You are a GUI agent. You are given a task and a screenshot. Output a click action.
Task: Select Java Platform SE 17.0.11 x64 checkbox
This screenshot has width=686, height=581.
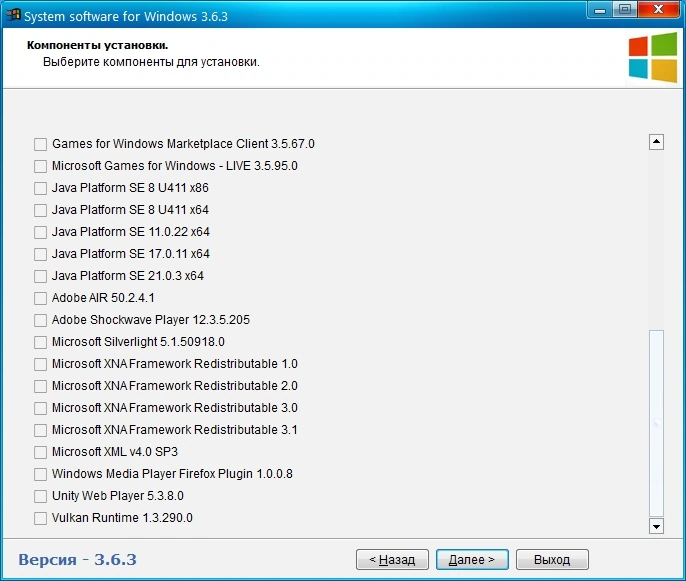coord(40,254)
